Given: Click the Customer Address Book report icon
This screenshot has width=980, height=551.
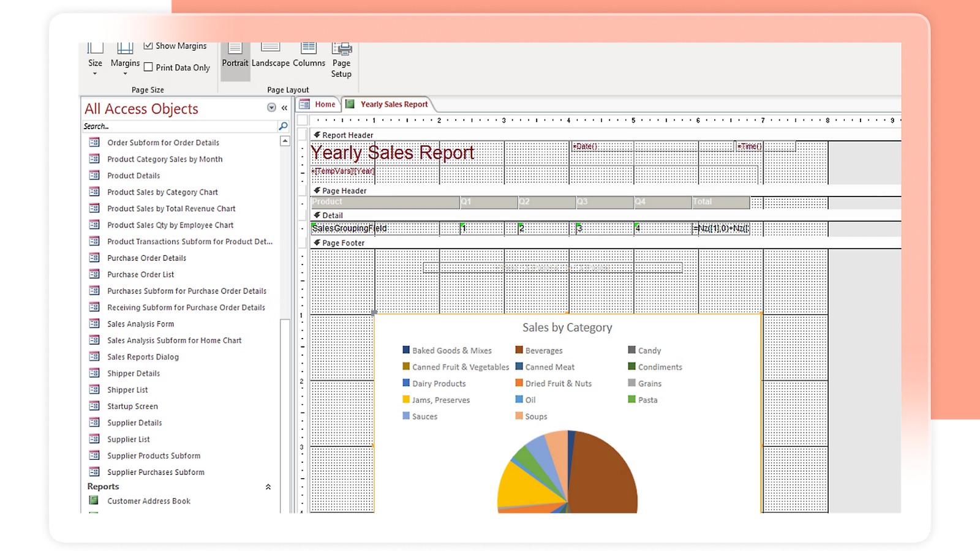Looking at the screenshot, I should tap(94, 501).
